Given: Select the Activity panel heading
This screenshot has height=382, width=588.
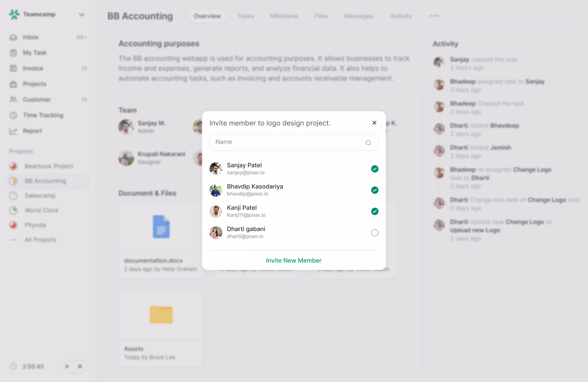Looking at the screenshot, I should [x=445, y=44].
